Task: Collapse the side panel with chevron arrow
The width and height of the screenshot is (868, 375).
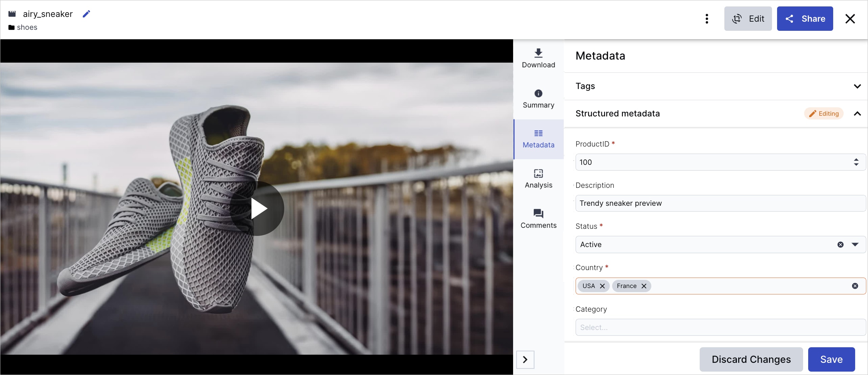Action: (525, 359)
